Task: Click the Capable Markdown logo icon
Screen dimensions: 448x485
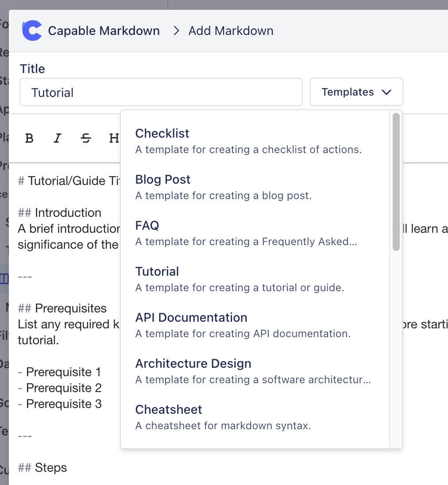Action: [32, 31]
